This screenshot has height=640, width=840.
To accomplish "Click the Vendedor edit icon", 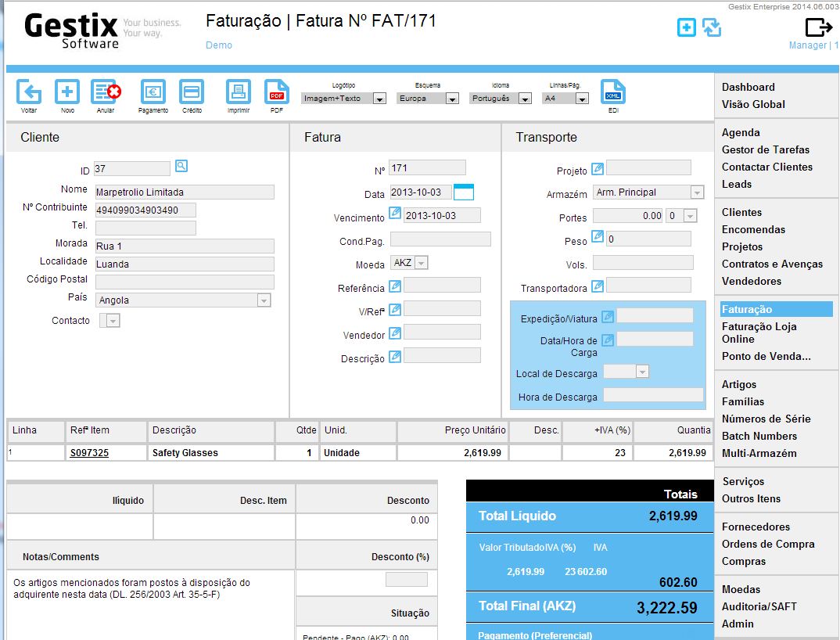I will point(395,333).
